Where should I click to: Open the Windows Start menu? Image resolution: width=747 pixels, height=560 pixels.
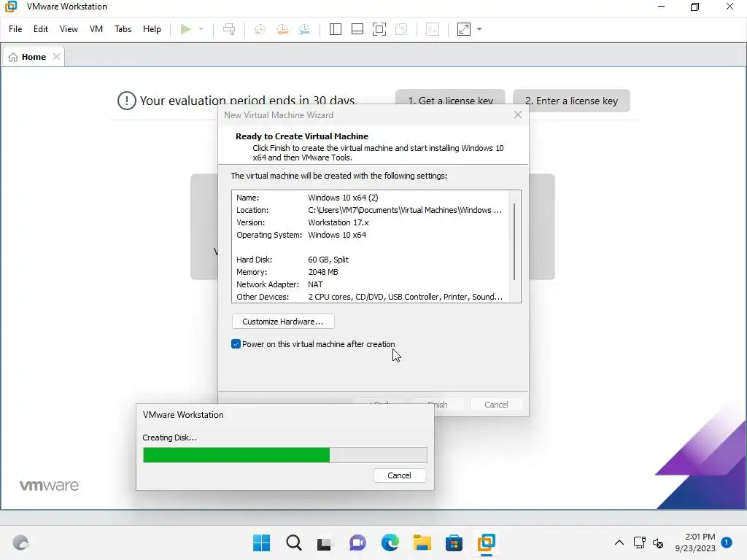[x=261, y=542]
